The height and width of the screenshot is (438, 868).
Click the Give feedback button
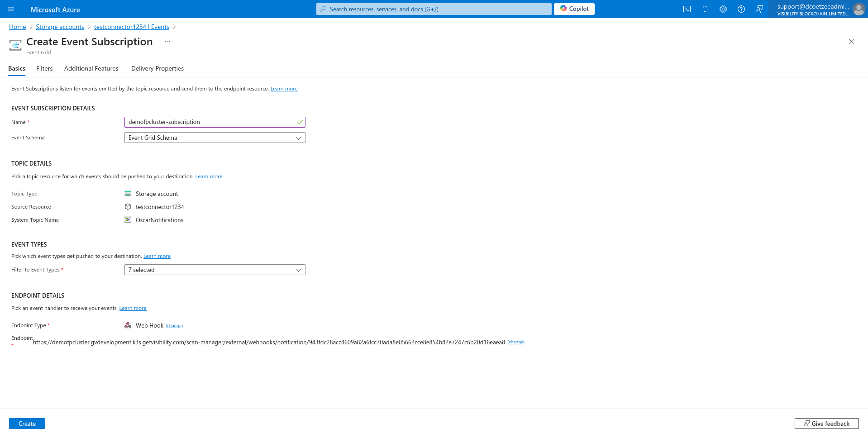pos(826,424)
